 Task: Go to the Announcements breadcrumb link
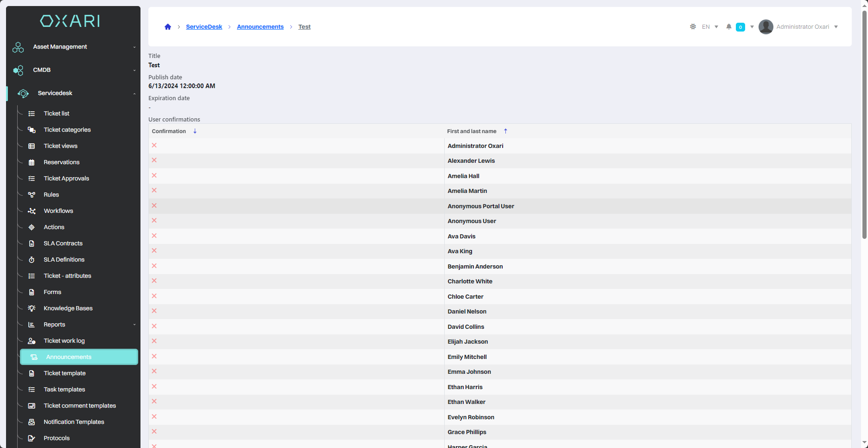[260, 27]
